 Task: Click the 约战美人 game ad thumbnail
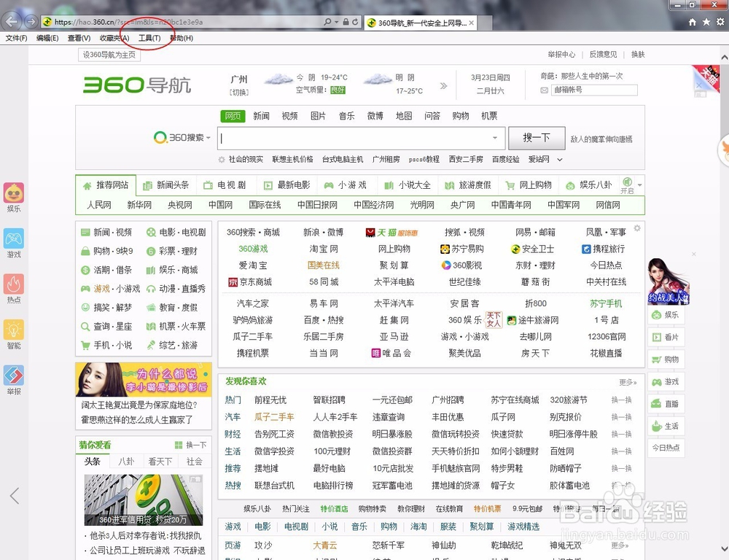pyautogui.click(x=668, y=281)
